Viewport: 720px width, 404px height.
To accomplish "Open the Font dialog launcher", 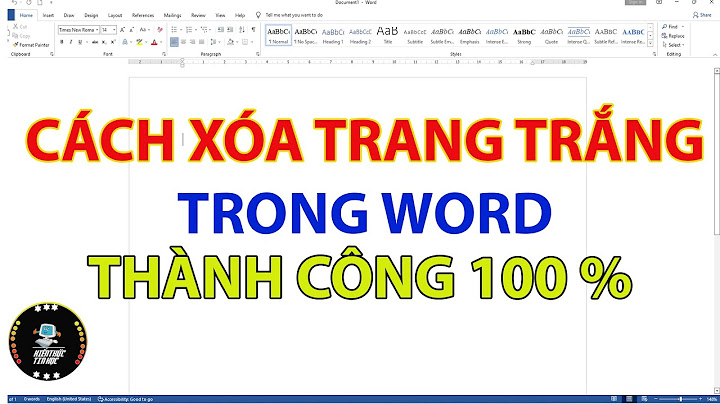I will point(164,54).
